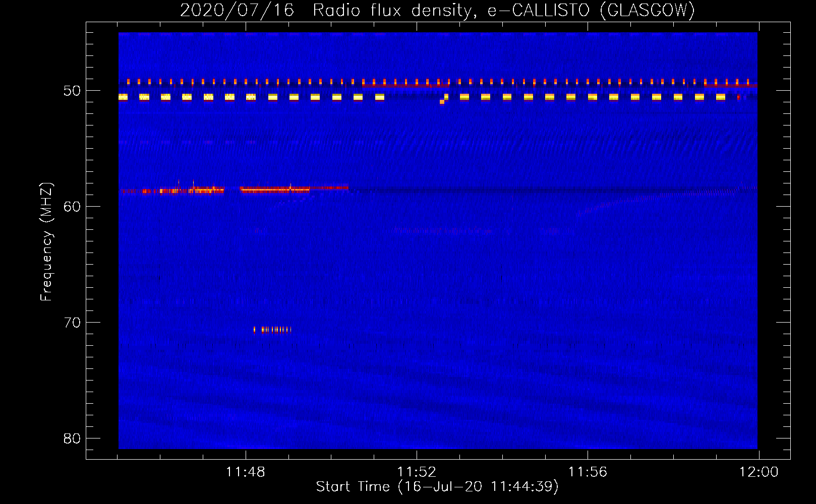Screen dimensions: 816x504
Task: Click the 'Frequency (MHZ)' y-axis label
Action: tap(46, 242)
